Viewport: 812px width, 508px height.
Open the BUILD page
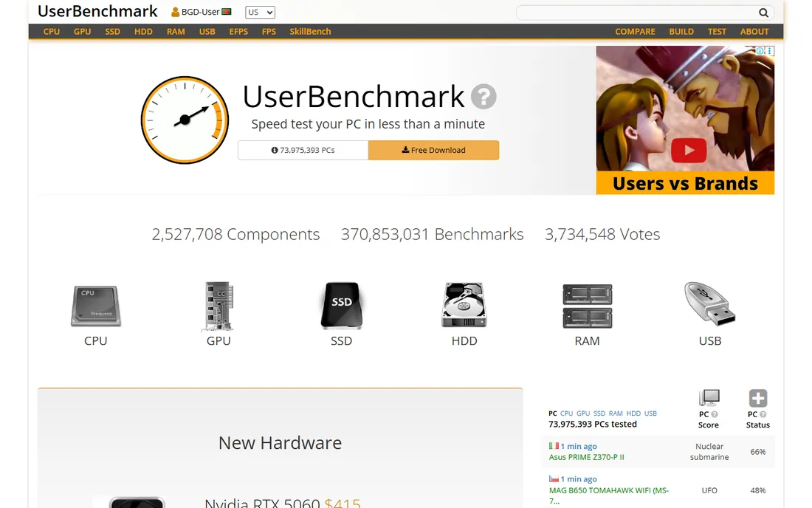[x=681, y=32]
